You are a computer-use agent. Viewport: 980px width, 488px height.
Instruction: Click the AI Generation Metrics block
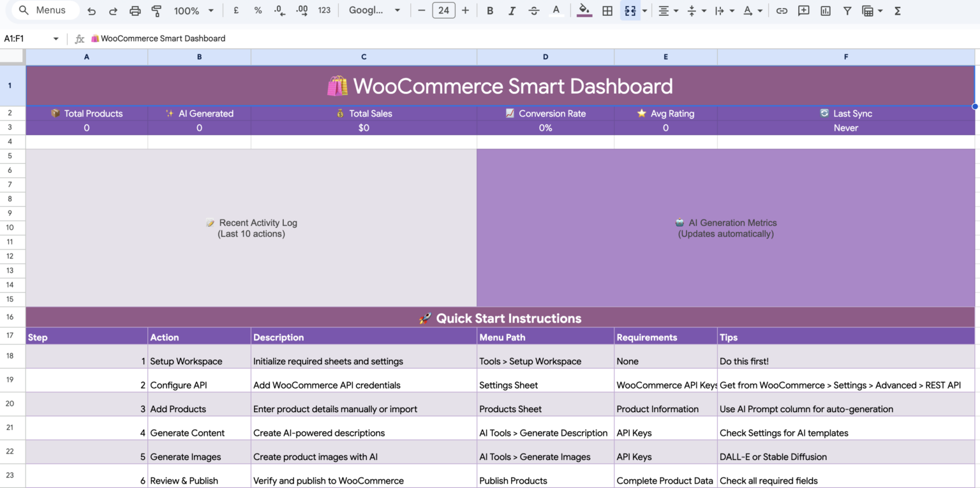click(x=726, y=228)
